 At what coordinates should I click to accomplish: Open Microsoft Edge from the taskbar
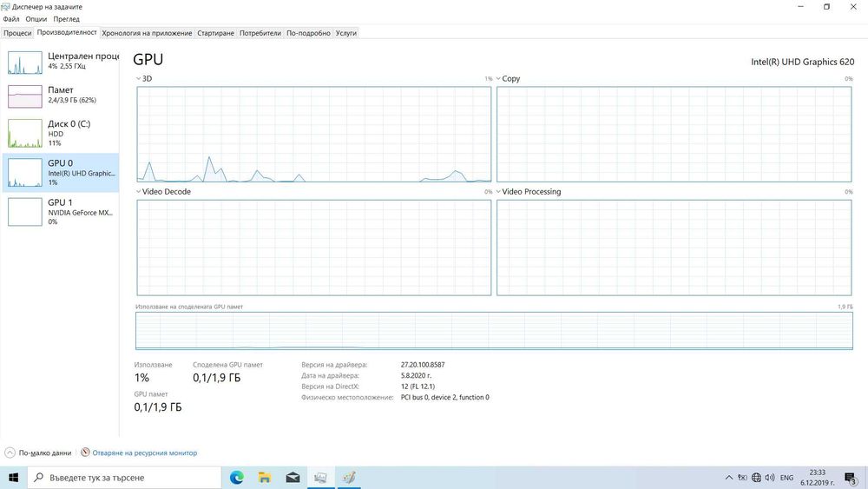[236, 478]
